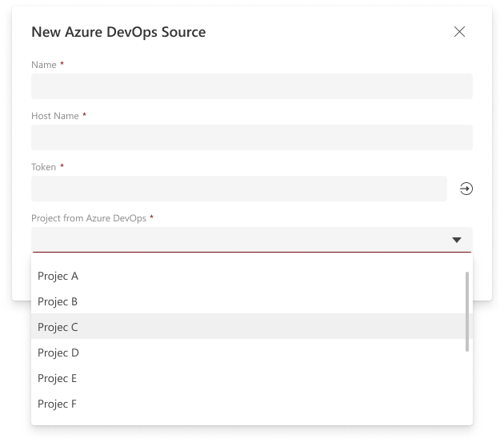Focus the Name input field
504x442 pixels.
(251, 86)
